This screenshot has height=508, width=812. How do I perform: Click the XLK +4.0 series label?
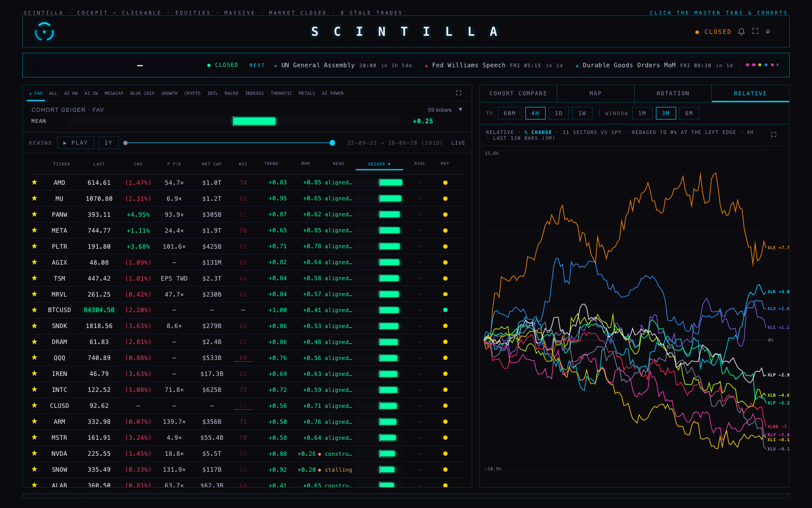pos(778,292)
